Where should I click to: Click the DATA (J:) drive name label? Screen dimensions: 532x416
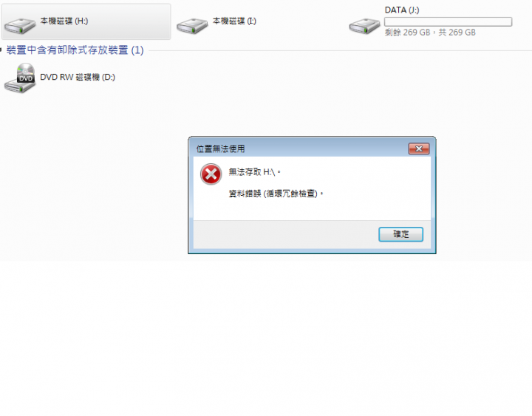coord(402,10)
